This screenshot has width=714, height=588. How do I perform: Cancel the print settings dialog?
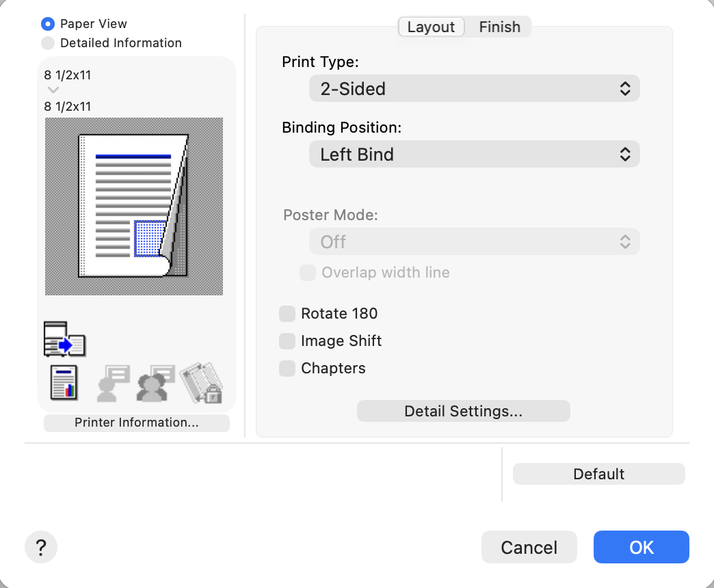(529, 547)
